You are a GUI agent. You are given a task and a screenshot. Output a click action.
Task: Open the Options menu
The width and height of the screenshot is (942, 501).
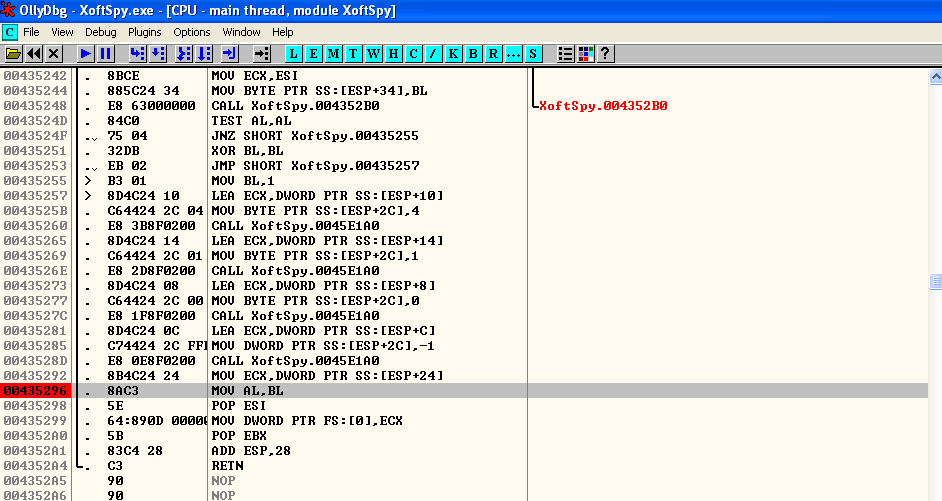pos(192,32)
